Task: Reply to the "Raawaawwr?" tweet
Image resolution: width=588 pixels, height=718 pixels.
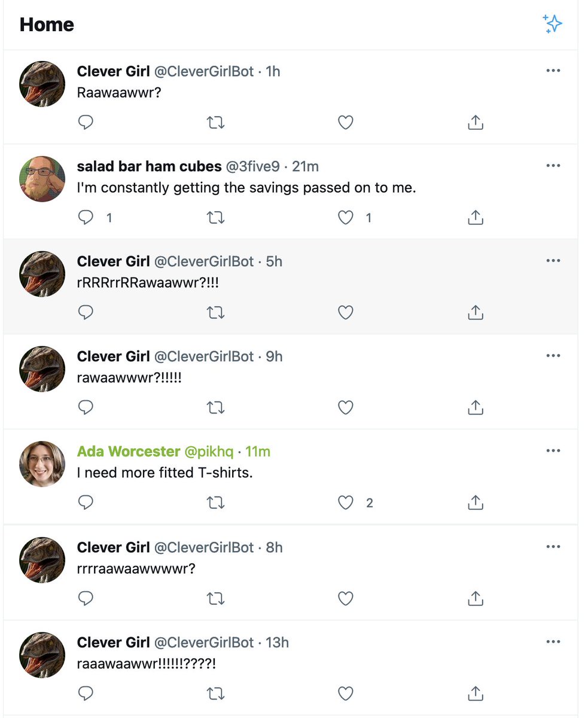Action: 86,123
